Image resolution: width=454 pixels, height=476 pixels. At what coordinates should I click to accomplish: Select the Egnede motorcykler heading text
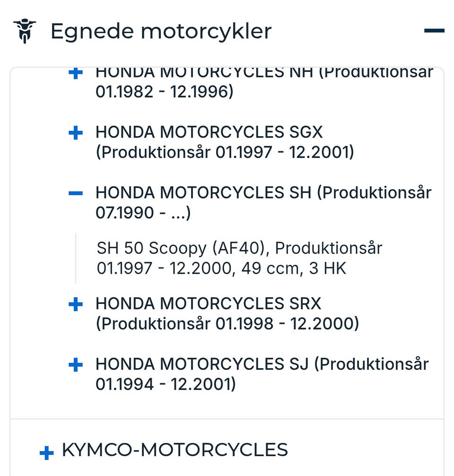161,31
